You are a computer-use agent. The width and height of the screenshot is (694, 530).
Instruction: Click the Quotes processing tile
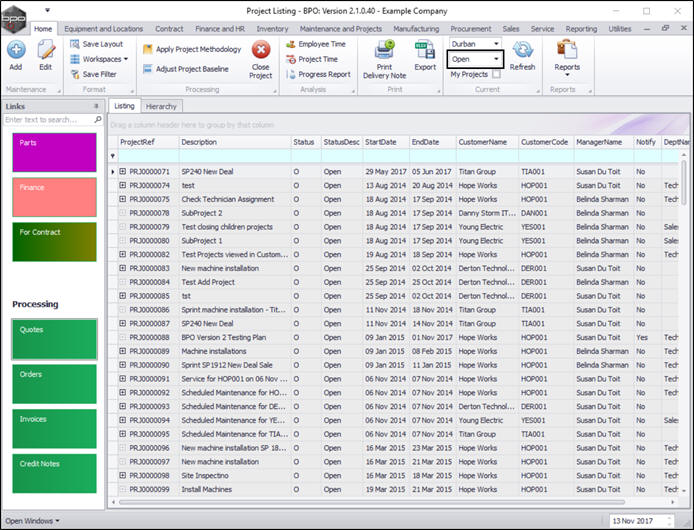54,339
